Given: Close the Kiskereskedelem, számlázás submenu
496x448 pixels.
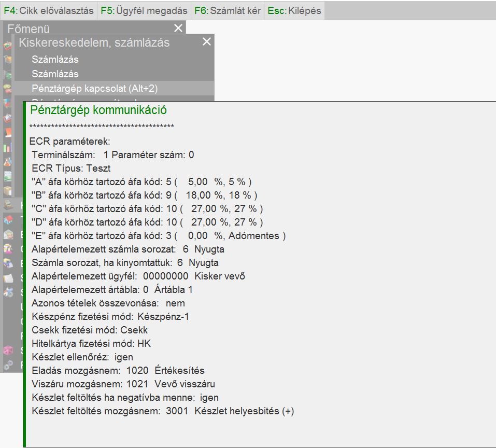Looking at the screenshot, I should point(207,42).
